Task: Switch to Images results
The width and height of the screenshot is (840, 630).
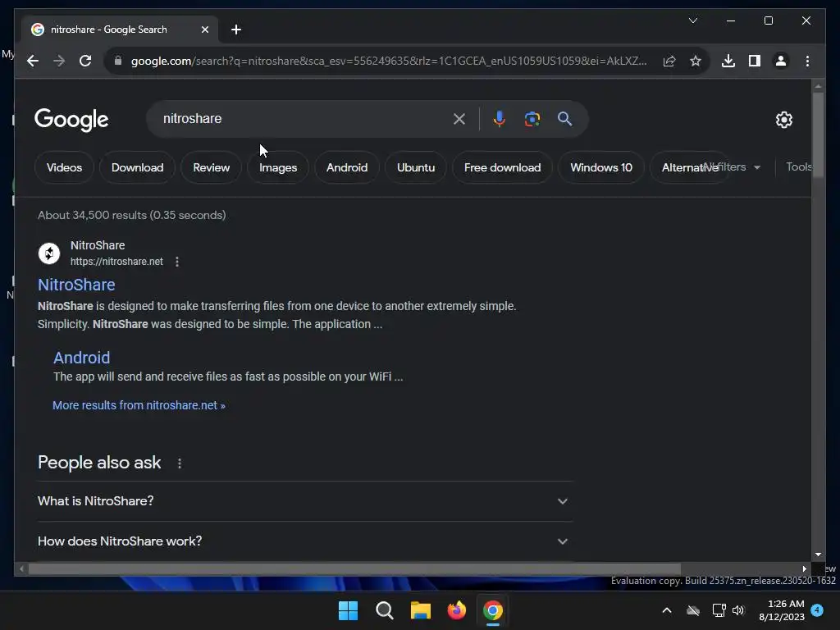Action: pos(277,167)
